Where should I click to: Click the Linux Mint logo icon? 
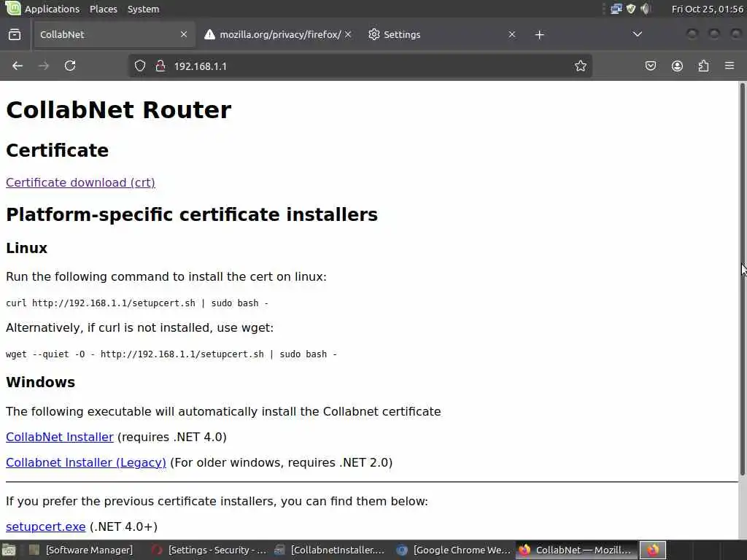tap(13, 8)
